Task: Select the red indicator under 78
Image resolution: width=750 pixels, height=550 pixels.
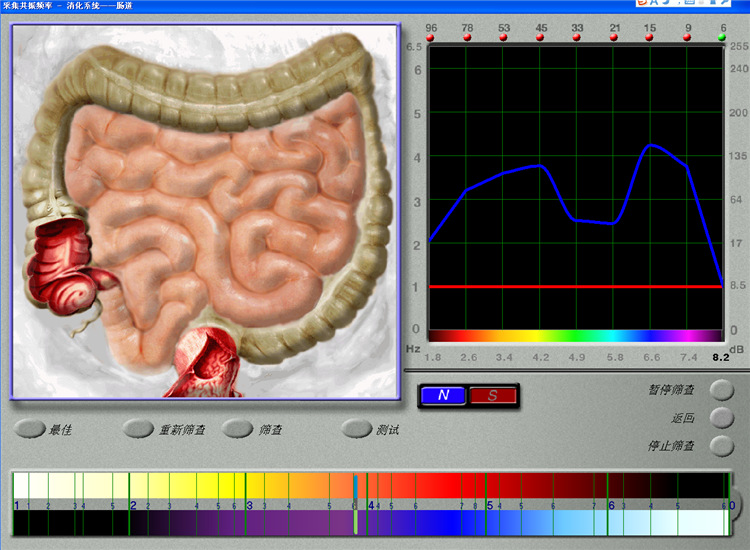Action: point(467,38)
